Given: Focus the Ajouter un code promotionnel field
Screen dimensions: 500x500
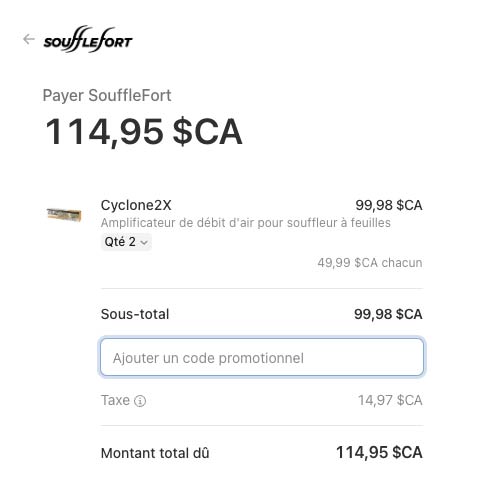Looking at the screenshot, I should click(x=262, y=357).
